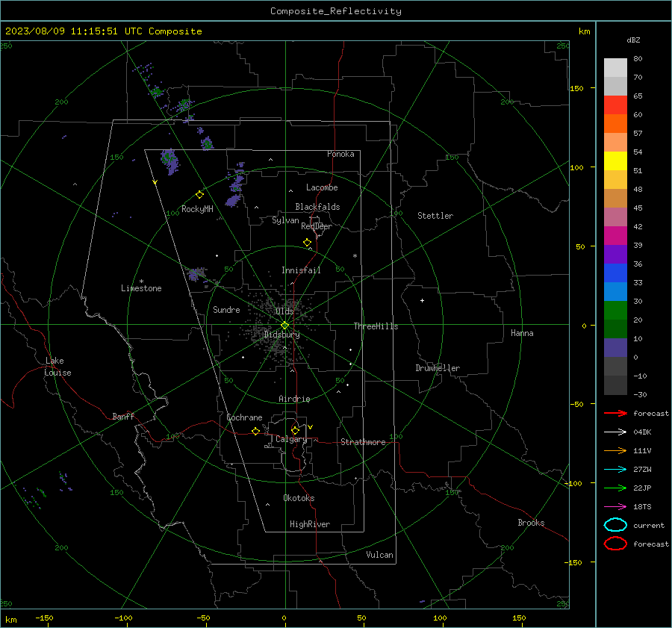Viewport: 672px width, 628px height.
Task: Select the cyan 27ZW arrow icon
Action: 615,470
